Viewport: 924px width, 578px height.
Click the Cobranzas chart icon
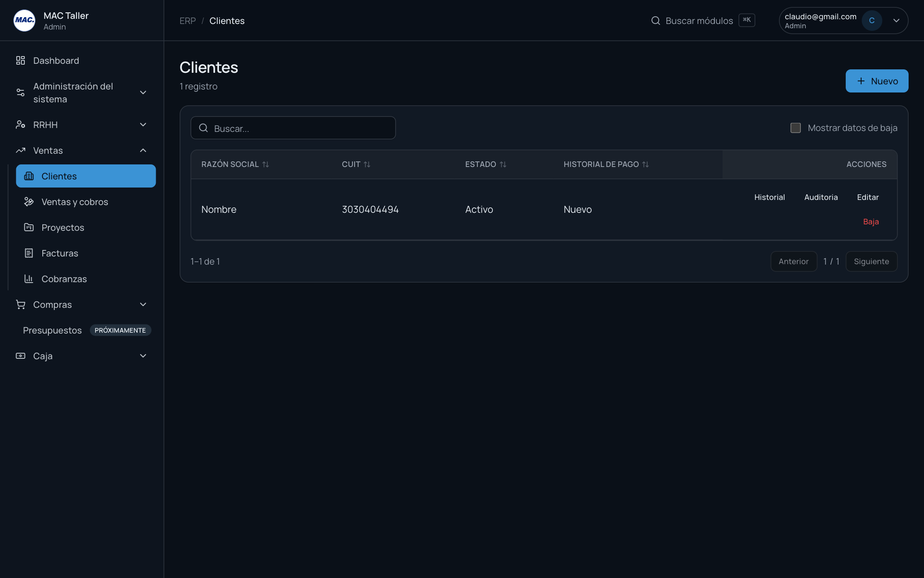29,279
